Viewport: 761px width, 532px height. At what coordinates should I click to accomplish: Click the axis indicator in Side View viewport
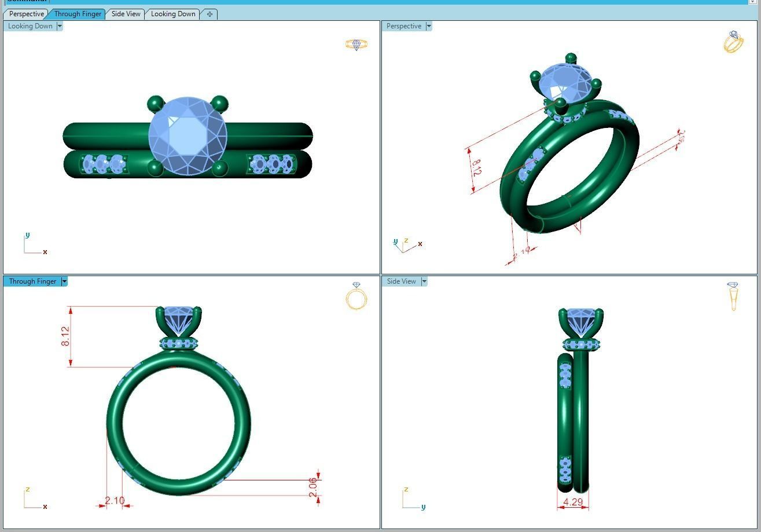pyautogui.click(x=414, y=498)
